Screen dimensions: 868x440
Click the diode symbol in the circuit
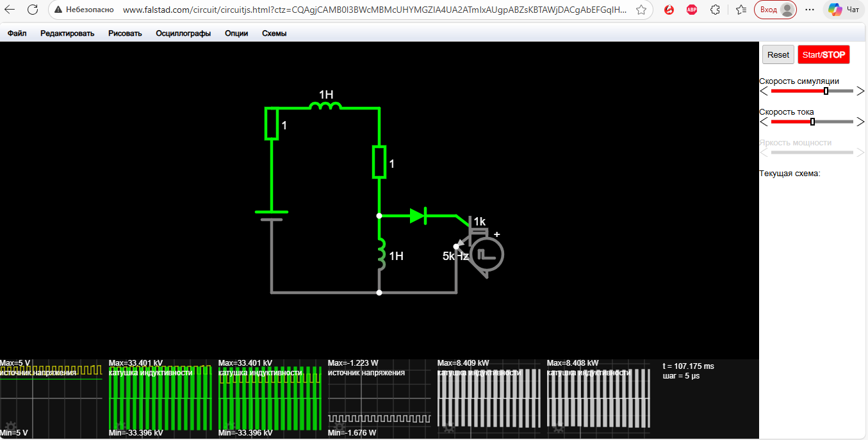pos(418,216)
